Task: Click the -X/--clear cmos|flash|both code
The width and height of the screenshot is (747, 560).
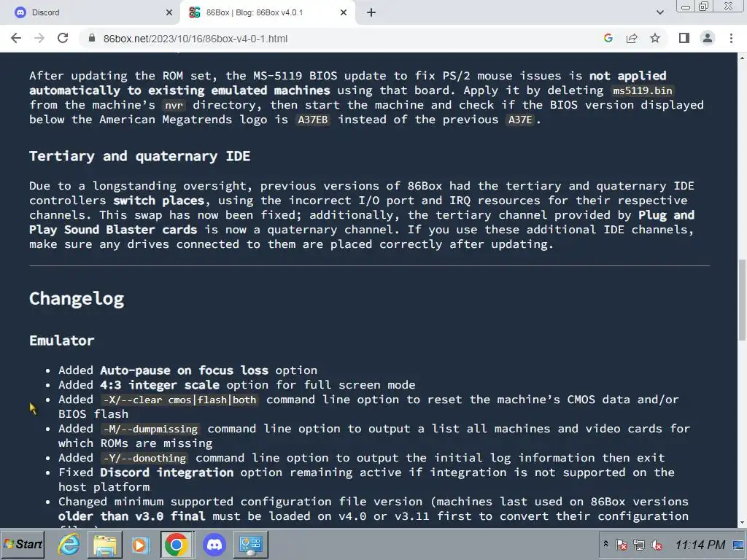Action: tap(181, 400)
